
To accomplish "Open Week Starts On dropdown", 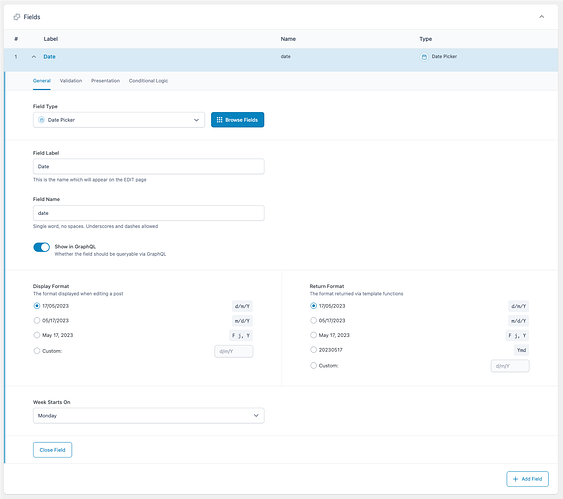I will pos(149,416).
